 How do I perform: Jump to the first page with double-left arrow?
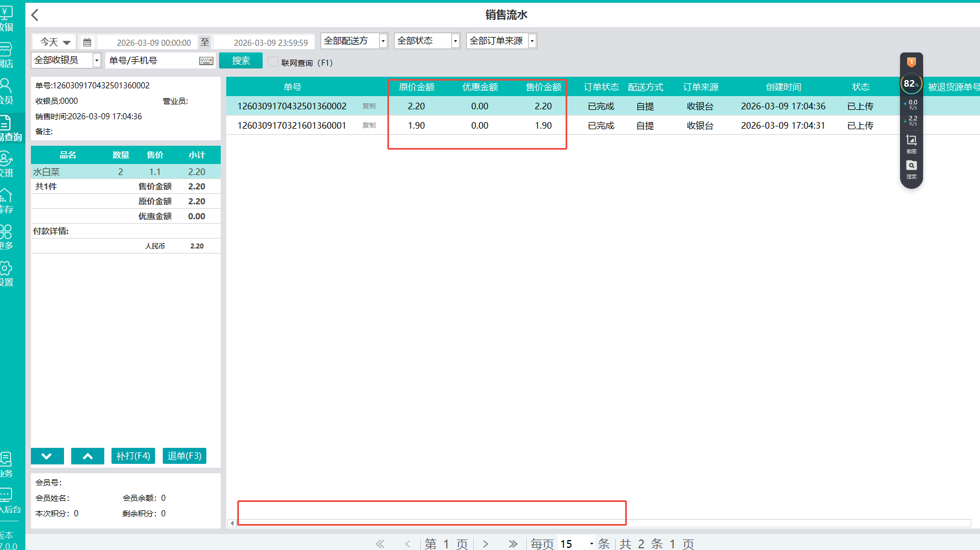click(x=380, y=544)
